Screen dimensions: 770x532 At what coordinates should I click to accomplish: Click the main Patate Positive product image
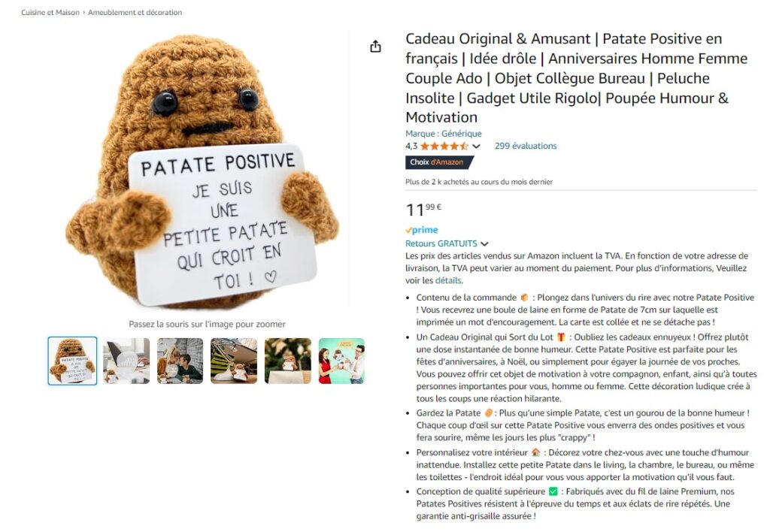point(202,171)
